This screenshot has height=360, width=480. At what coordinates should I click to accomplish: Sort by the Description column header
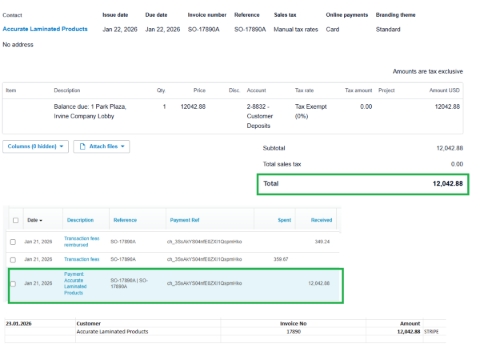coord(80,220)
